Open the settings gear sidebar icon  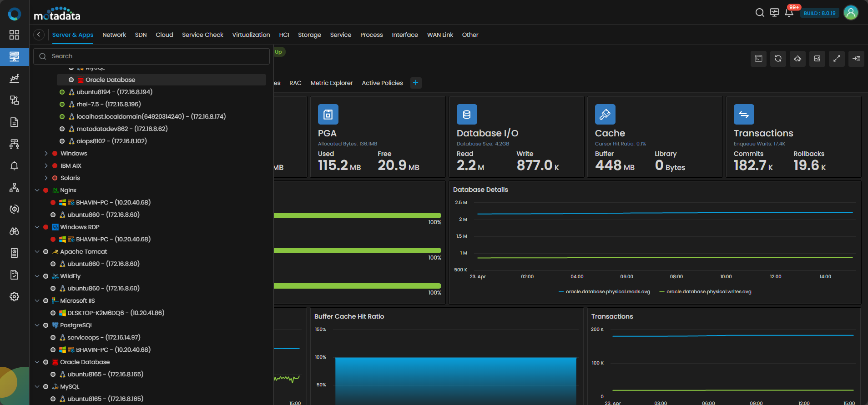point(14,296)
